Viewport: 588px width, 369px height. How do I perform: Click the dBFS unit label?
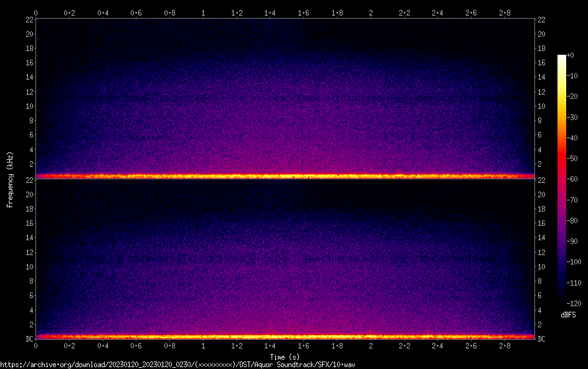(568, 315)
